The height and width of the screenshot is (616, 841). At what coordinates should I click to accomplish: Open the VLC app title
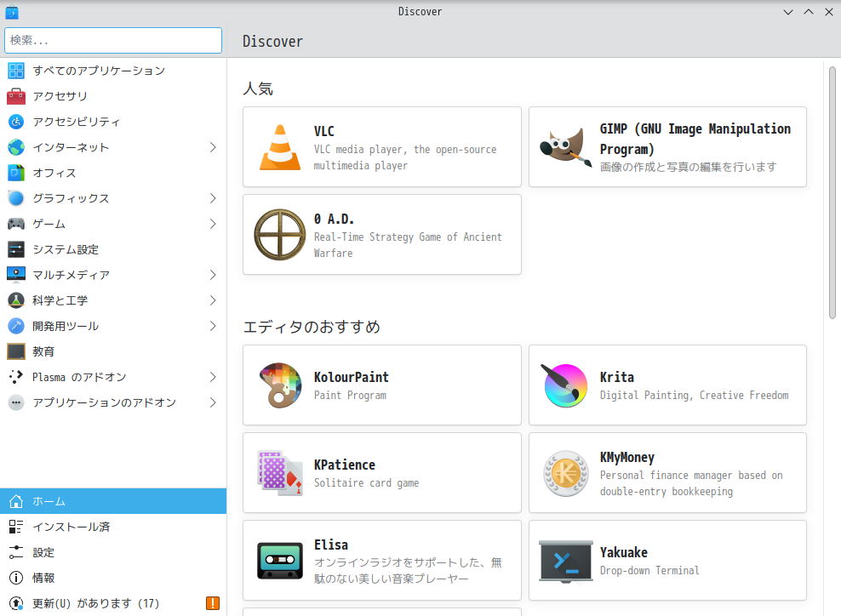[x=324, y=131]
